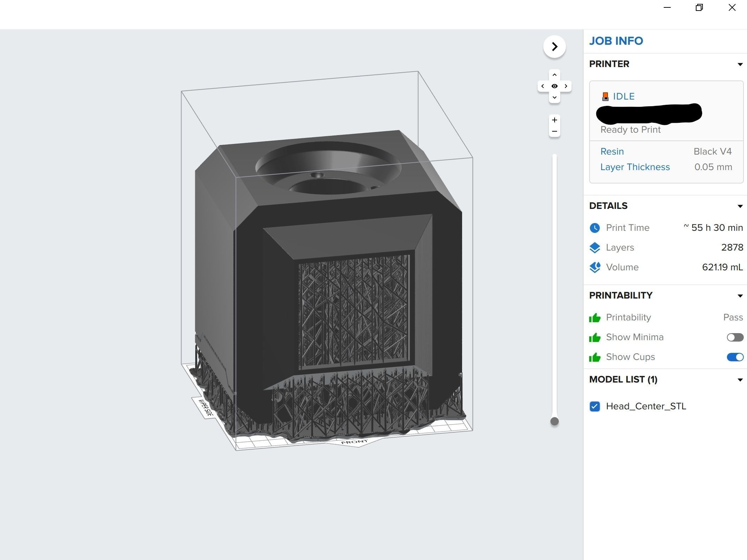Collapse the DETAILS section arrow
The height and width of the screenshot is (560, 747).
[740, 206]
